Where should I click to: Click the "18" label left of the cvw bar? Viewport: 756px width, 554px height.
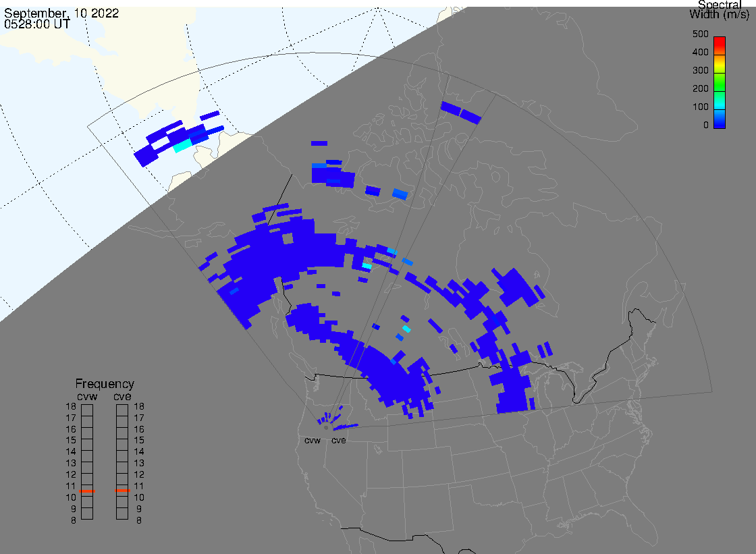coord(71,406)
